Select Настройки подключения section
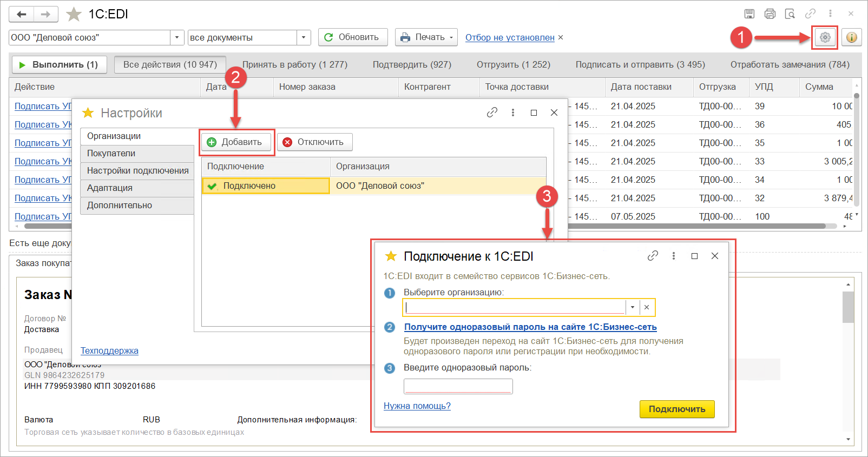The image size is (868, 457). [x=137, y=170]
